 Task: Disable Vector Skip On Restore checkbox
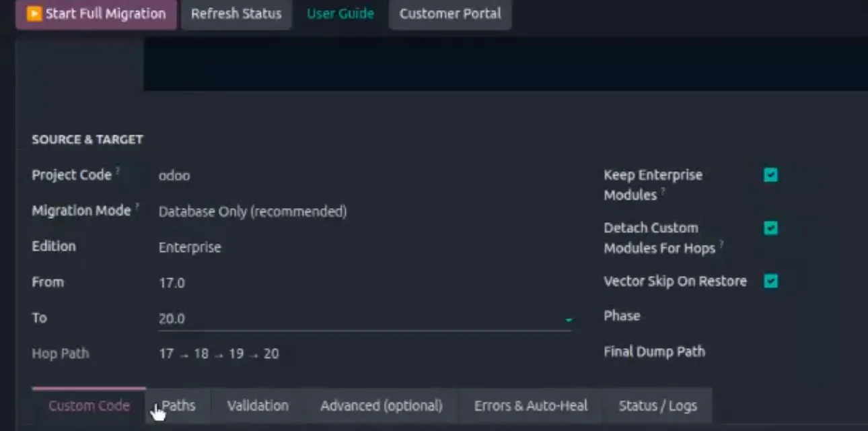(x=770, y=281)
